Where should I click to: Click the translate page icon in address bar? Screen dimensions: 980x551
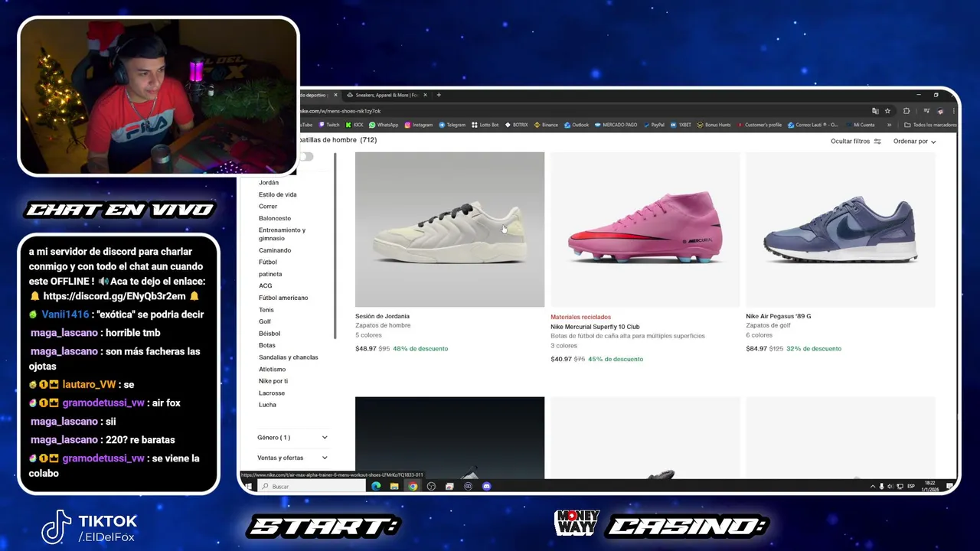(875, 111)
